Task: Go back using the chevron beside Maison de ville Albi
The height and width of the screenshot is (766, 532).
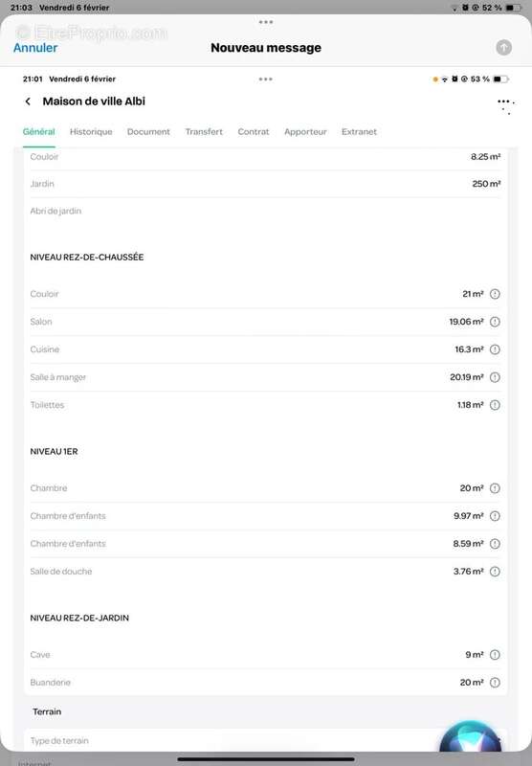Action: click(28, 101)
